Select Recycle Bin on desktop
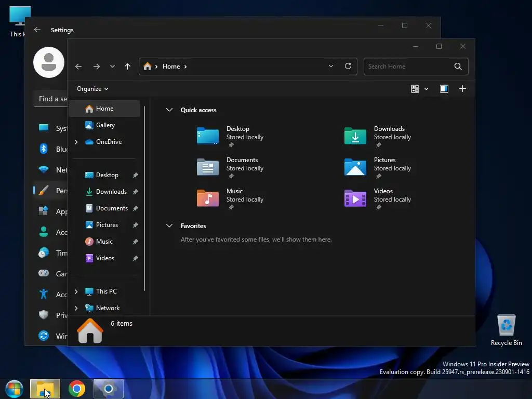Viewport: 532px width, 399px height. pyautogui.click(x=506, y=330)
